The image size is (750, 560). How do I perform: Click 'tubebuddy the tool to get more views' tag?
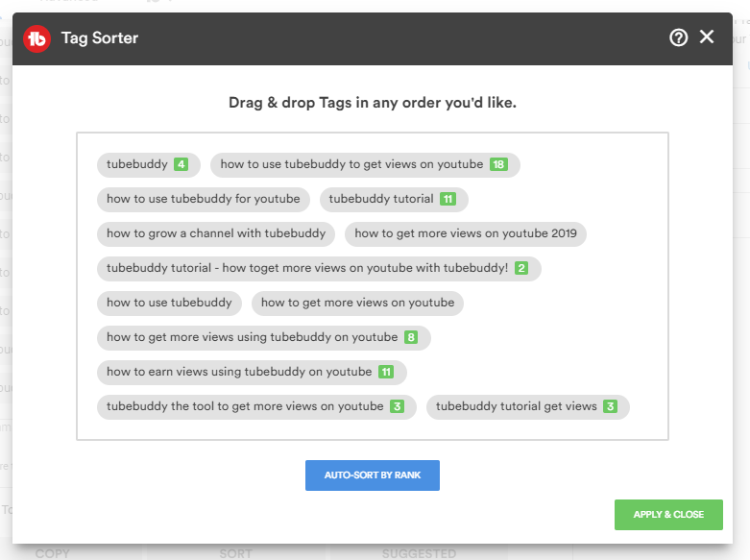tap(245, 406)
